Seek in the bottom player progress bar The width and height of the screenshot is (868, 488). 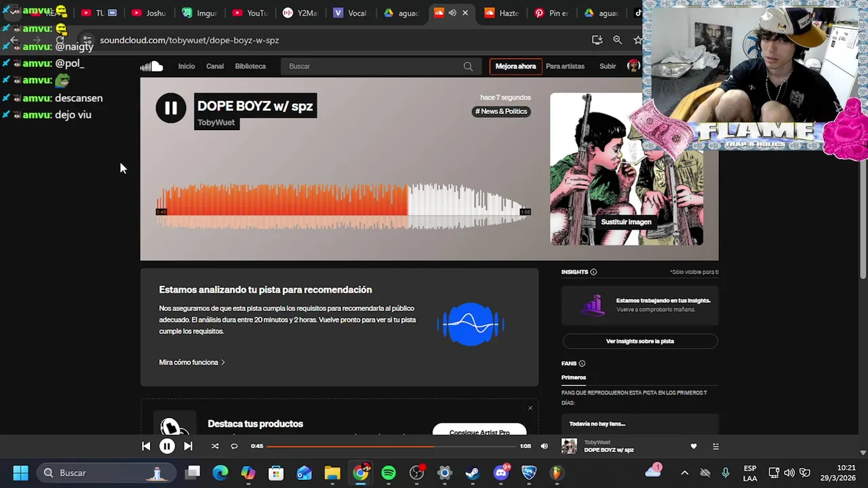(393, 446)
